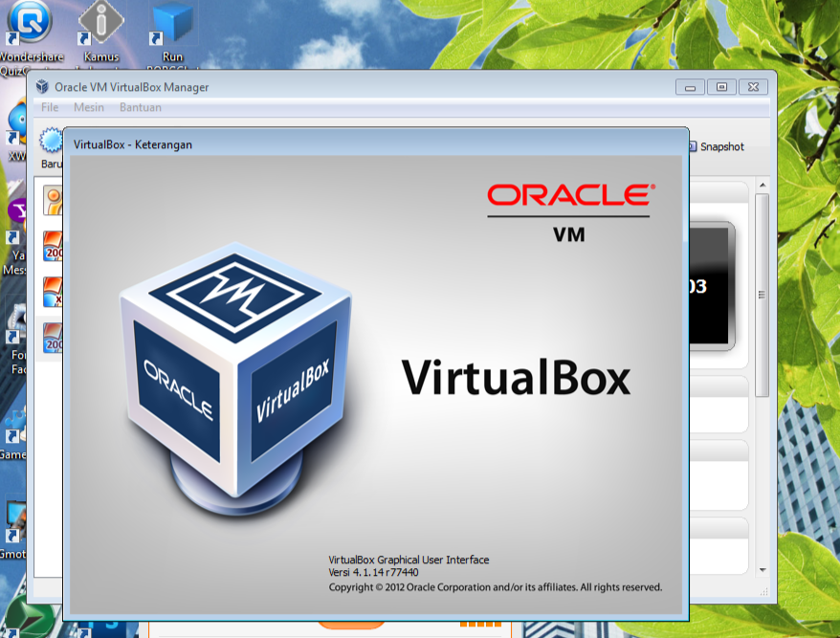Viewport: 840px width, 638px height.
Task: Click the scrollbar down arrow in details pane
Action: 762,568
